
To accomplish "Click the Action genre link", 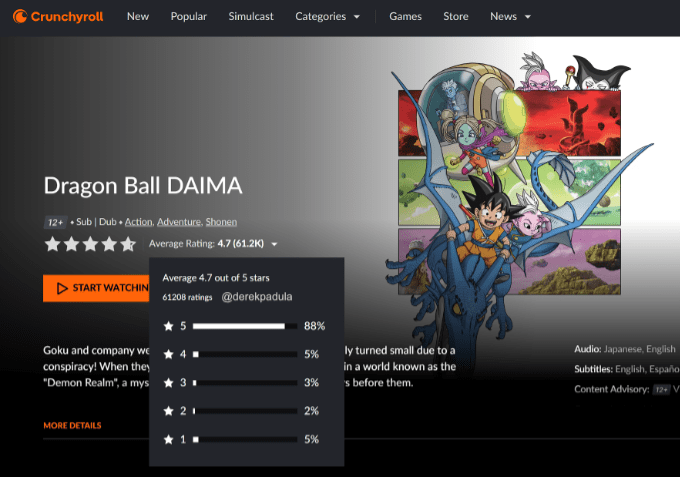I will click(x=138, y=221).
